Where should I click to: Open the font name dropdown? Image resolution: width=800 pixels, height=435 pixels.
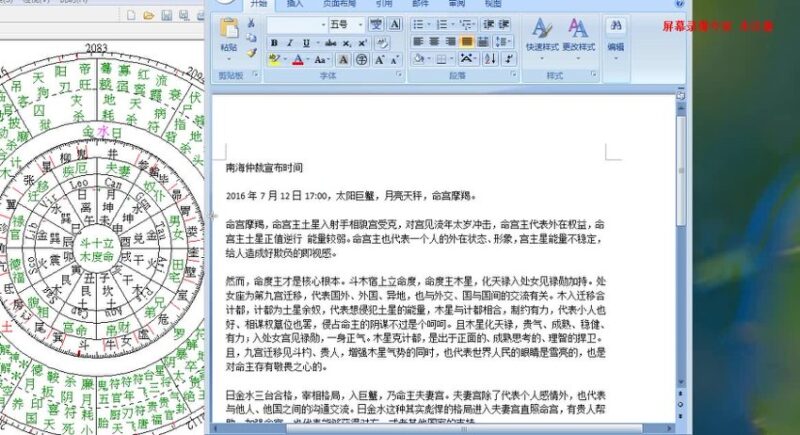pyautogui.click(x=323, y=24)
